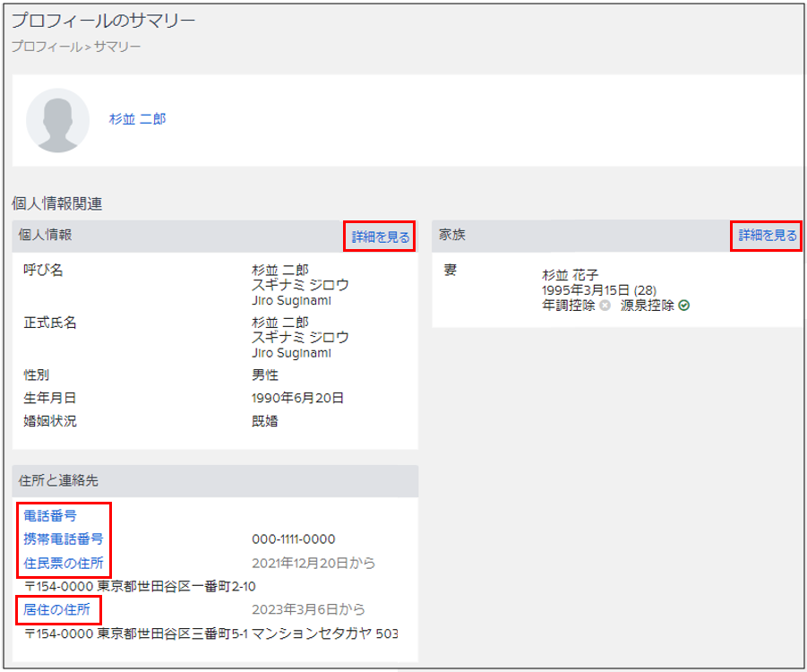807x672 pixels.
Task: Open the 住民票の住所 link
Action: point(63,564)
